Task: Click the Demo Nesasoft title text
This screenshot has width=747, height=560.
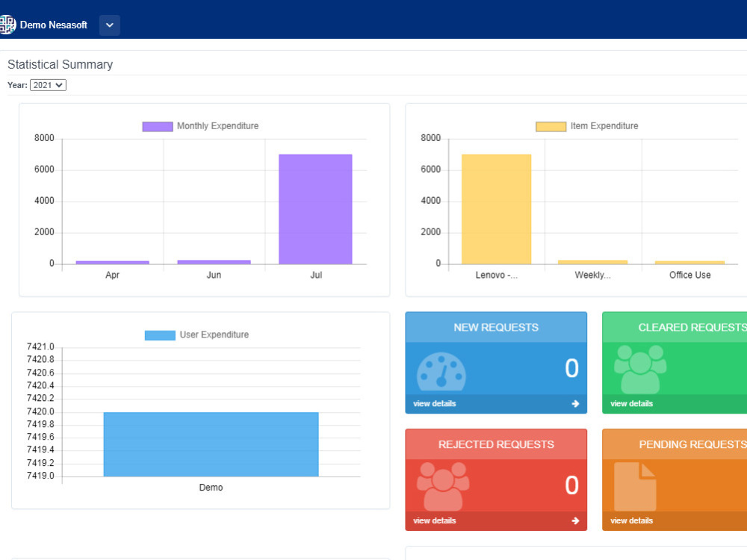Action: (53, 25)
